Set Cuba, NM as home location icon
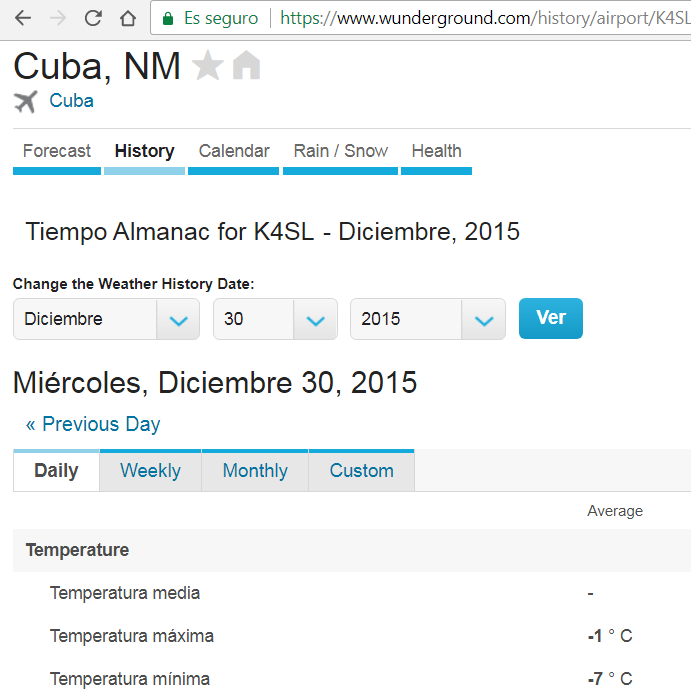 (x=246, y=66)
